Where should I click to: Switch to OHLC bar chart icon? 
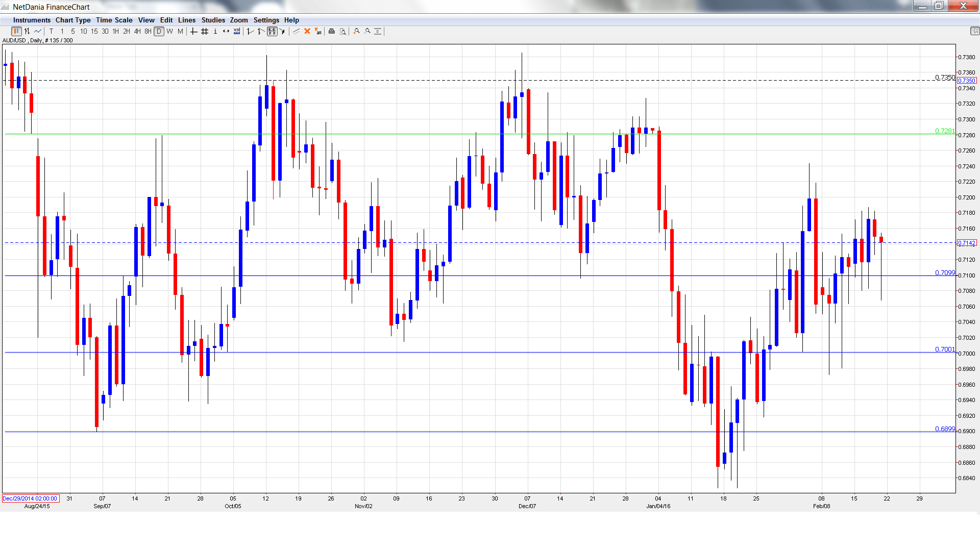point(27,32)
